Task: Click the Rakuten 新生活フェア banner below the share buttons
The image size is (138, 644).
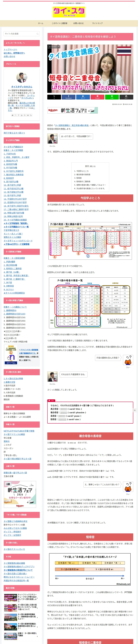Action: coord(73,110)
